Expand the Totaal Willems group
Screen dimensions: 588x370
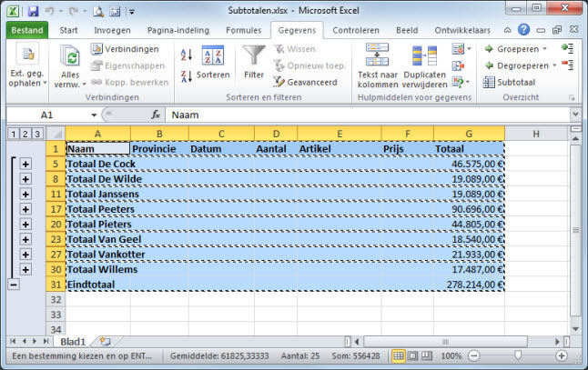click(x=25, y=270)
